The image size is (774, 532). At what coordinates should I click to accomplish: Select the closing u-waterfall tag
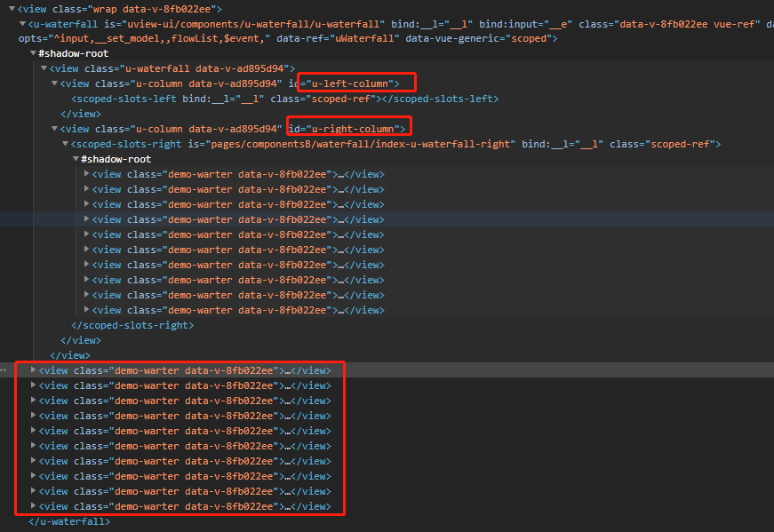pos(67,521)
